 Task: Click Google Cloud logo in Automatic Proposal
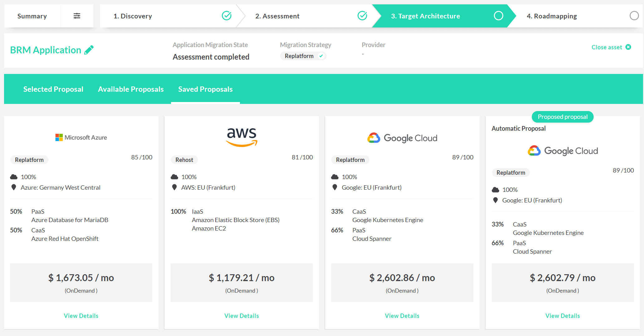tap(563, 151)
